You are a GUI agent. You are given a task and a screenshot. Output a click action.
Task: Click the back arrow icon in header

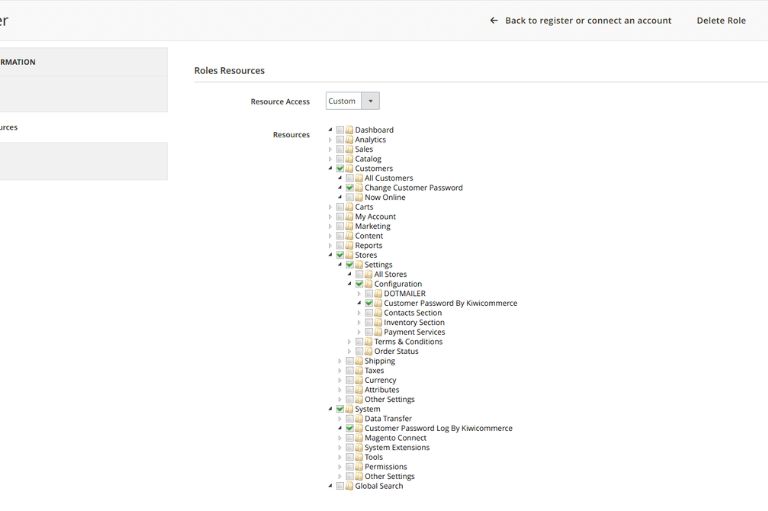point(494,20)
